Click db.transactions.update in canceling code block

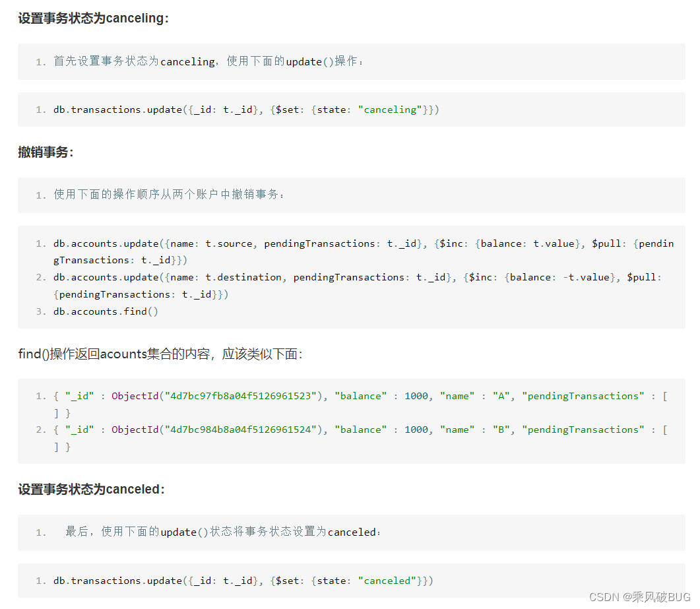click(118, 110)
